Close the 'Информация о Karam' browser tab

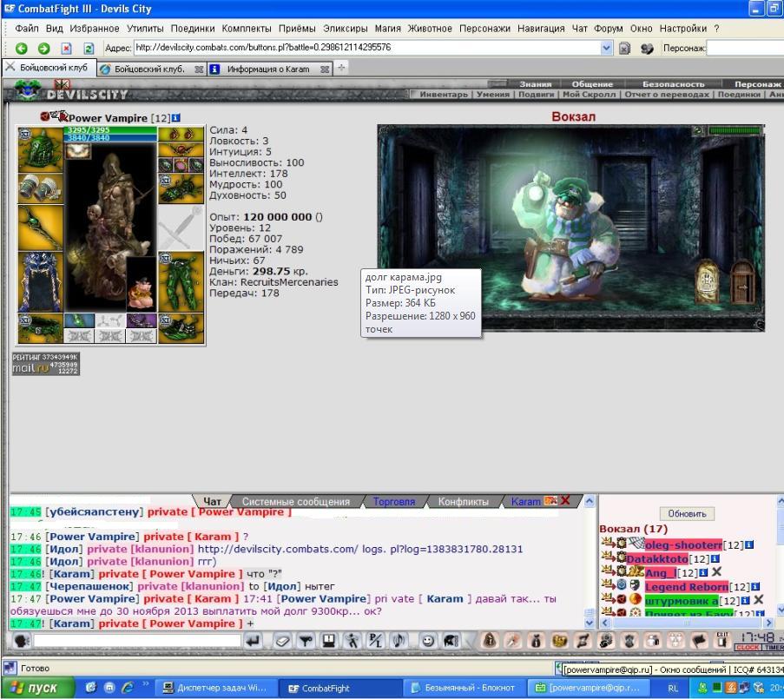pos(324,69)
